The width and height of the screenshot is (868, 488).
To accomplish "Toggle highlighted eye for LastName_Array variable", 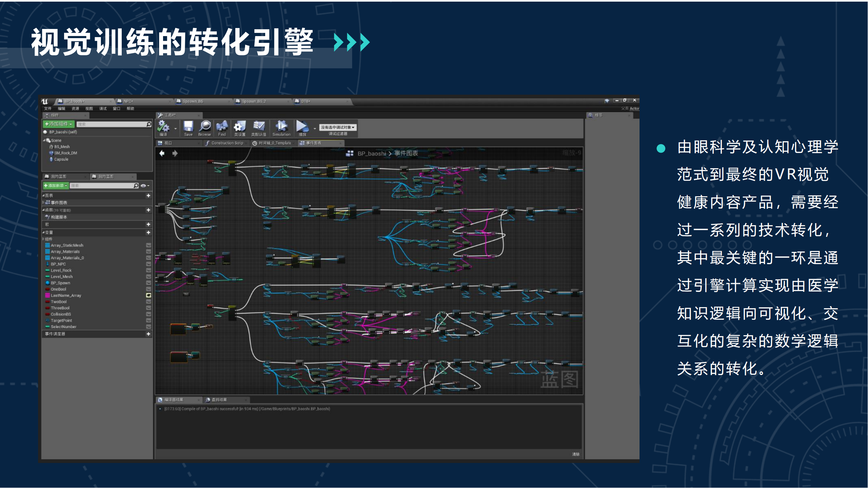I will tap(149, 295).
